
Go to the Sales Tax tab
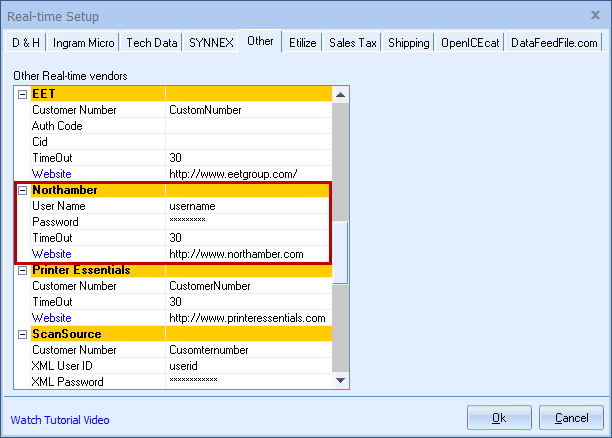click(x=352, y=43)
